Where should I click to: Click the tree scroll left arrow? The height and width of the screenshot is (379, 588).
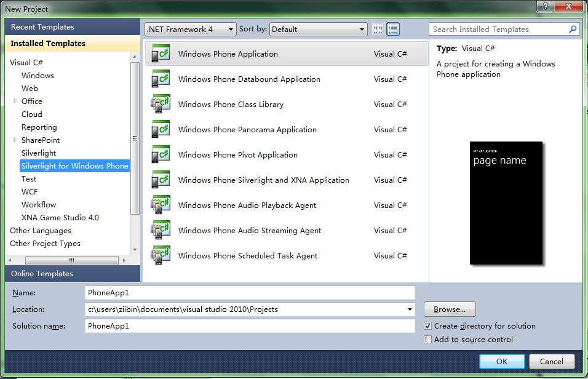click(10, 260)
